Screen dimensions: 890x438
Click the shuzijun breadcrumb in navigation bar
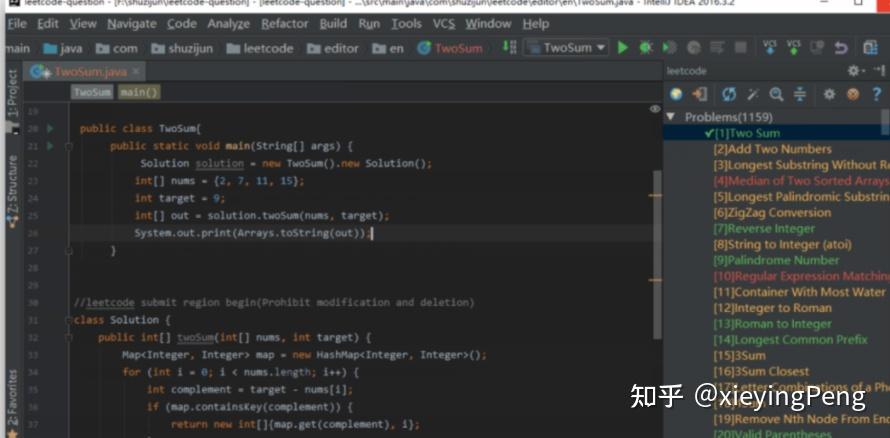[182, 49]
